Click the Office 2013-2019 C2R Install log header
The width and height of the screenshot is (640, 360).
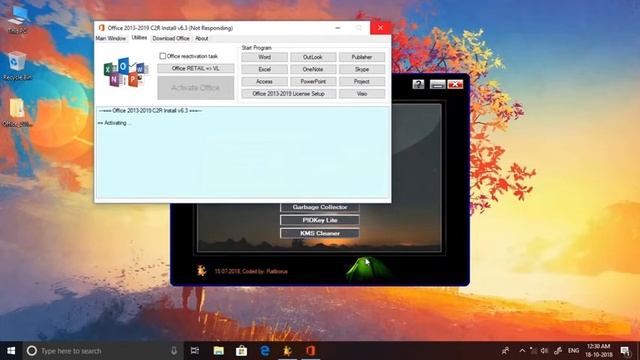[x=150, y=111]
